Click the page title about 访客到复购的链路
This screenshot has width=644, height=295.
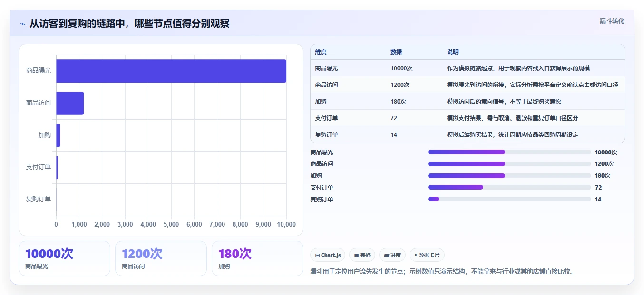point(129,23)
